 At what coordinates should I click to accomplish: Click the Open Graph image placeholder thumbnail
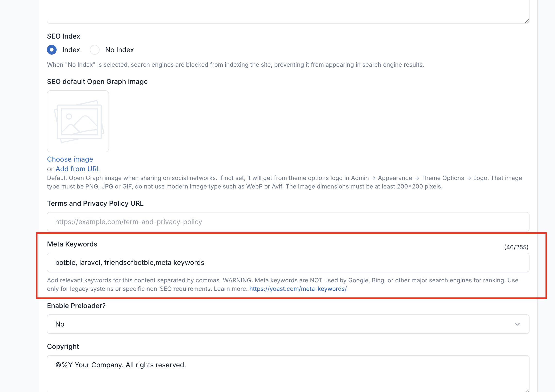coord(78,121)
